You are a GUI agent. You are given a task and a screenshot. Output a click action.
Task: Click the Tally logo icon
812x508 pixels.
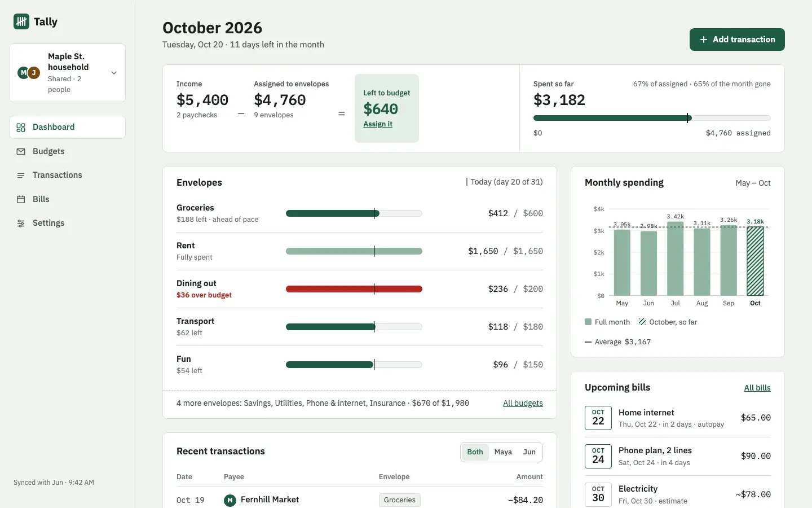[x=21, y=21]
